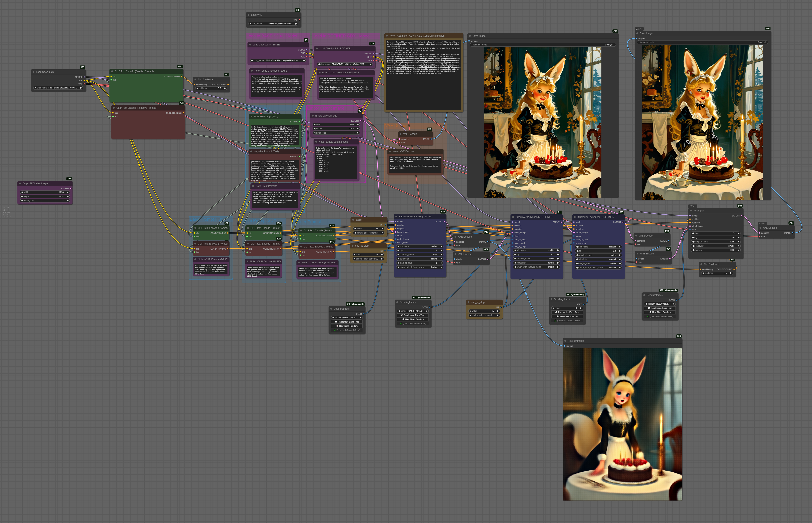Collapse the VAE Encode #72 node dot
This screenshot has width=812, height=523.
pos(455,254)
